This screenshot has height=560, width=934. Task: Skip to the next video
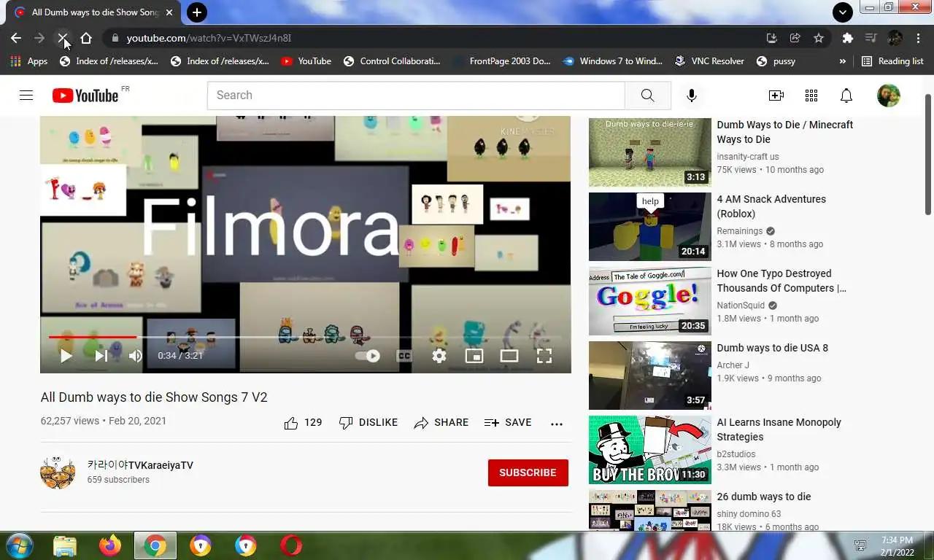pyautogui.click(x=101, y=356)
